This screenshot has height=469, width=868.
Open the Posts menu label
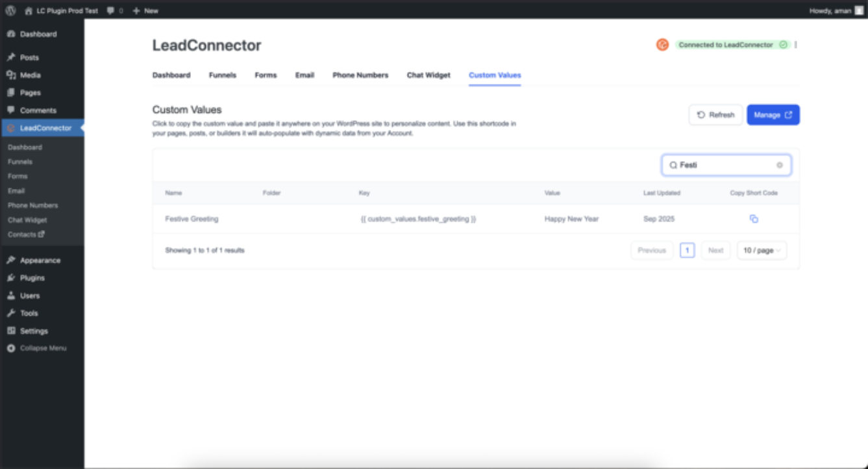click(29, 57)
